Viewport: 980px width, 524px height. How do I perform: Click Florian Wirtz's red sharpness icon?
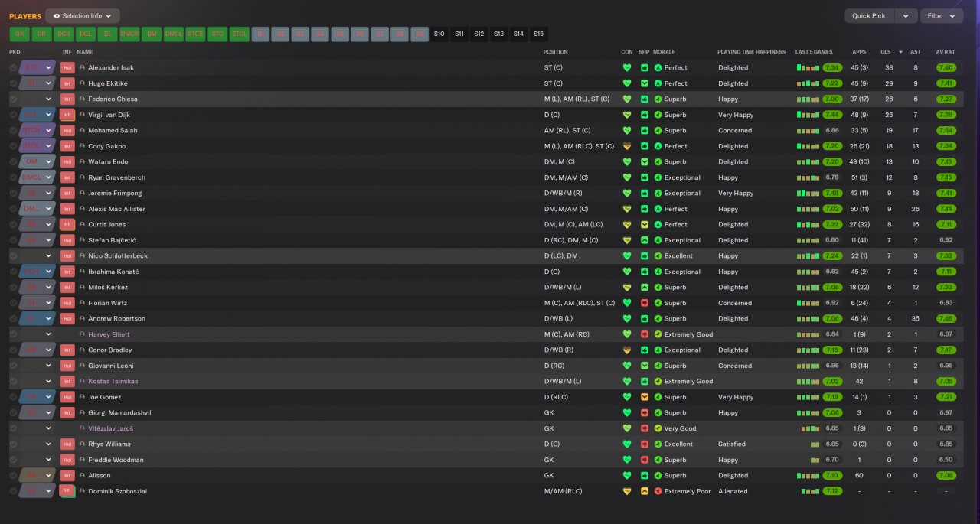tap(645, 303)
